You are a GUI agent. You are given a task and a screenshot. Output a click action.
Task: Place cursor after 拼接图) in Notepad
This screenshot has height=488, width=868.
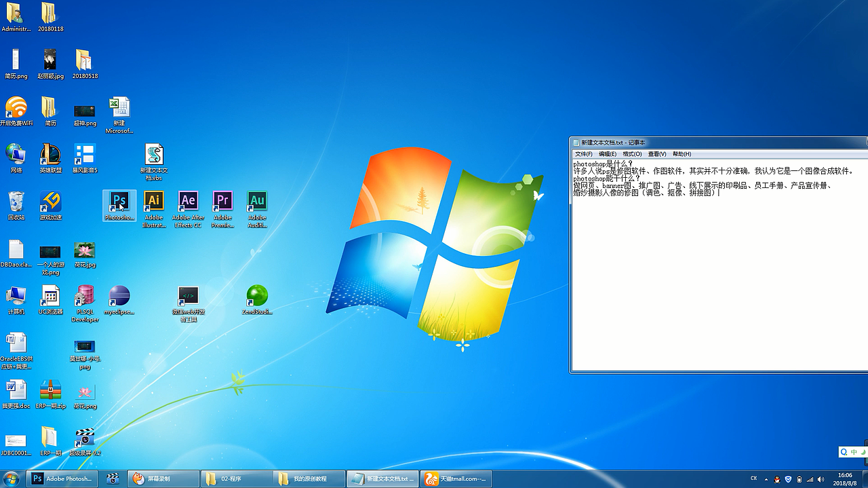718,193
